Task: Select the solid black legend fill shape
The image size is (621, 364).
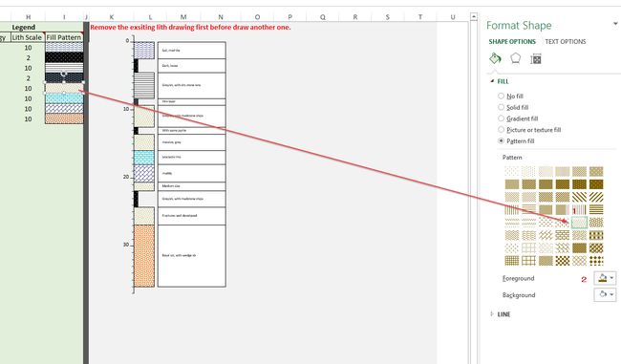Action: point(64,57)
